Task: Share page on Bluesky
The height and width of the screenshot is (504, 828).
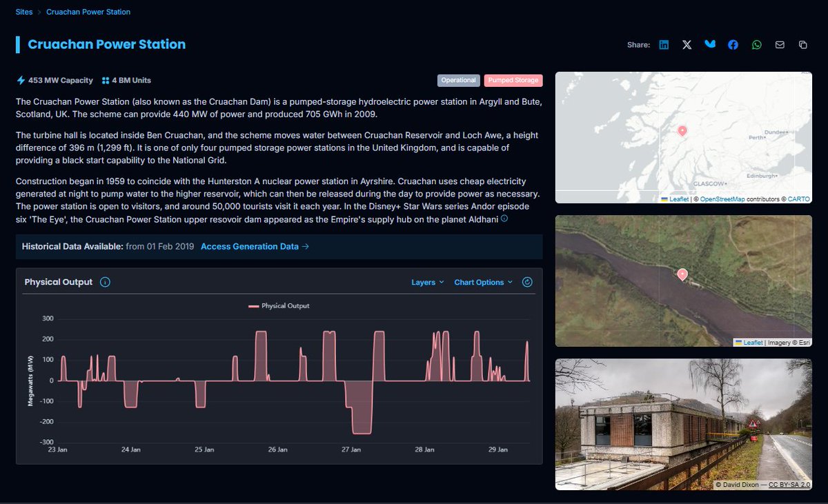Action: pos(710,45)
